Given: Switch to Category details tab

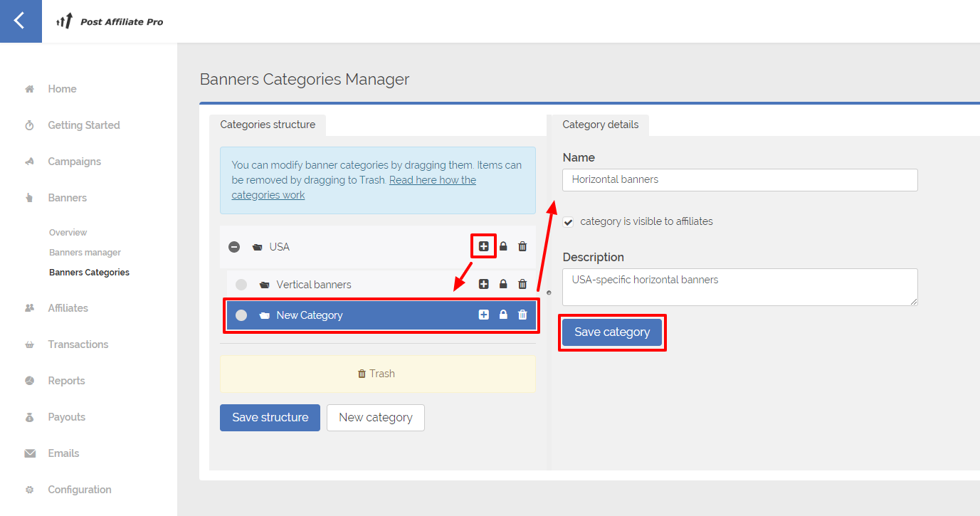Looking at the screenshot, I should [x=600, y=125].
